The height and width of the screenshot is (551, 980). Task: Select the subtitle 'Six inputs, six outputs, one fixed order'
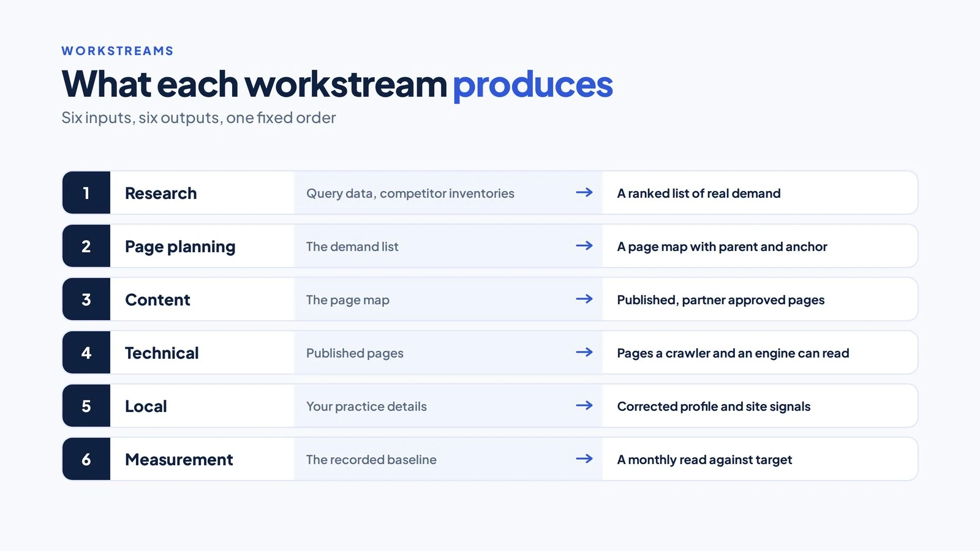pos(198,118)
